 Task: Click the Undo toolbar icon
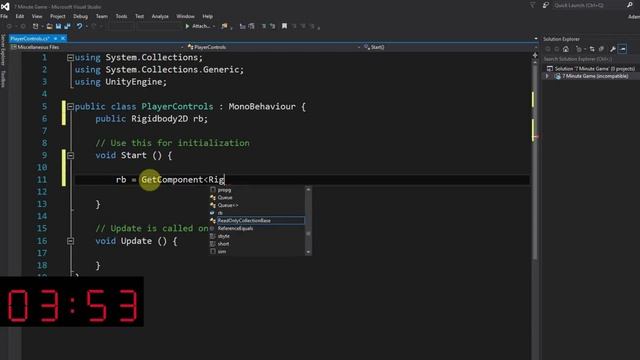[79, 26]
